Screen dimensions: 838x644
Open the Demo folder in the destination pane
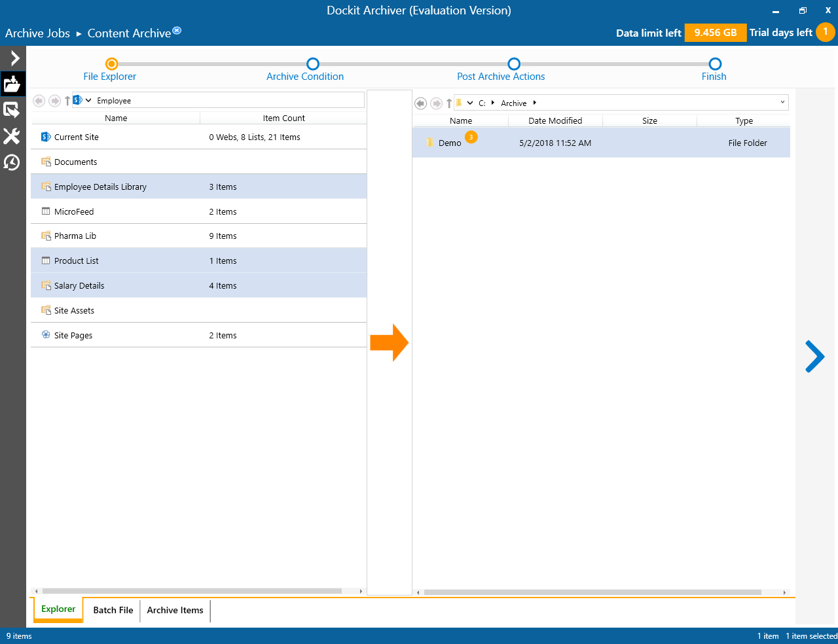(x=450, y=143)
